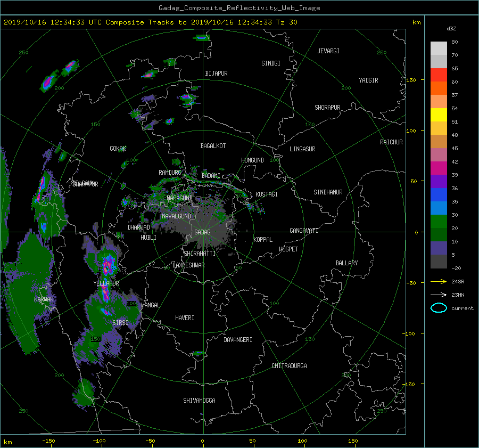
Task: Click the YELLAPUR city label
Action: click(106, 283)
